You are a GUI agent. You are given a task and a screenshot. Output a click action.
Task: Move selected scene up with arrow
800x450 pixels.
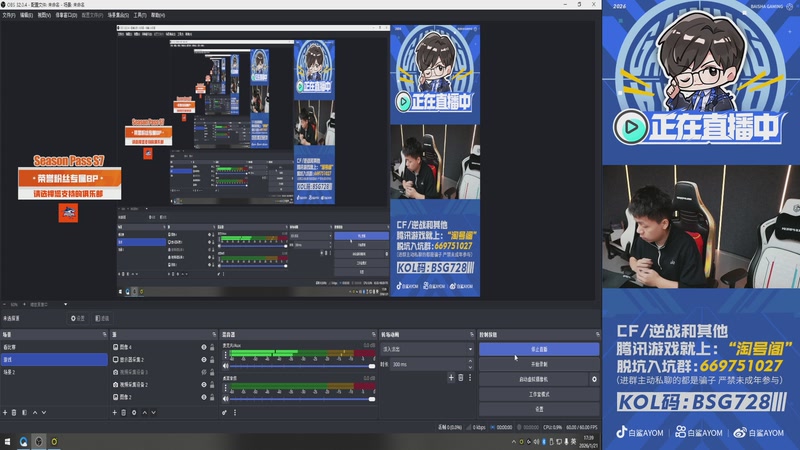(x=35, y=412)
